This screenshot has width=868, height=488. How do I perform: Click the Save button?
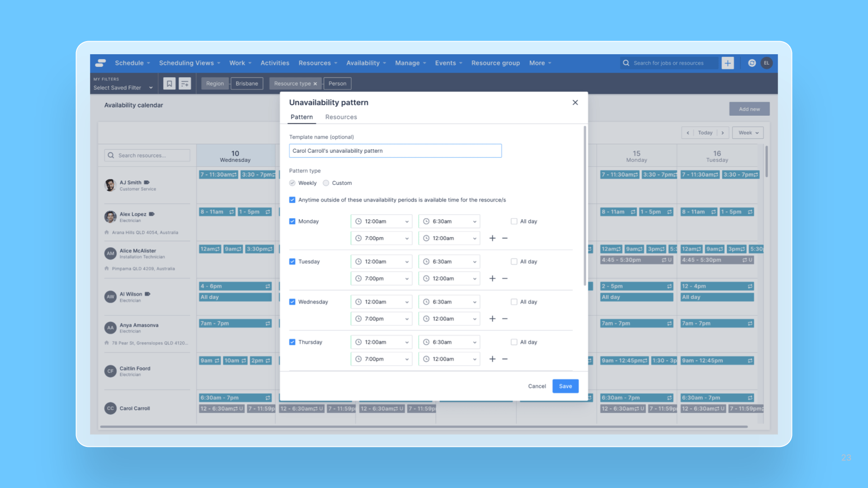[566, 386]
